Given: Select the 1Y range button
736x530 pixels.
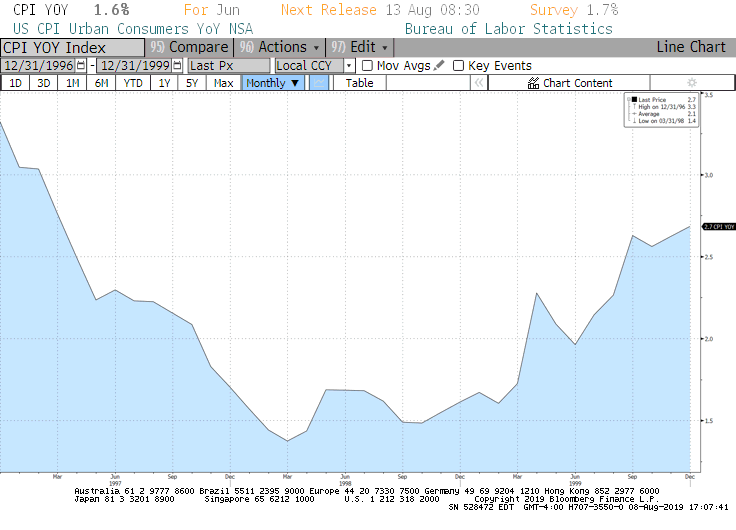Looking at the screenshot, I should 164,83.
